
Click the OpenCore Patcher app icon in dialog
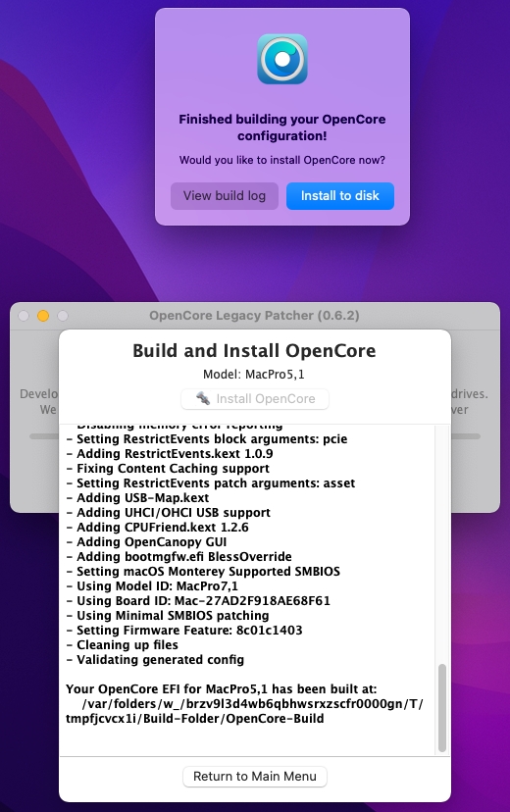pos(282,59)
